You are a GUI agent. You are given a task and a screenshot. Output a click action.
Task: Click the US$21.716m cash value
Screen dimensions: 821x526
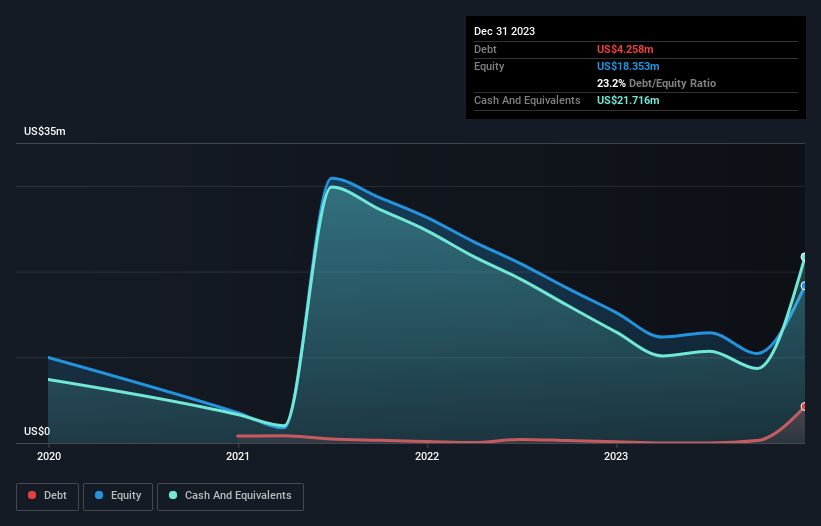[x=628, y=100]
